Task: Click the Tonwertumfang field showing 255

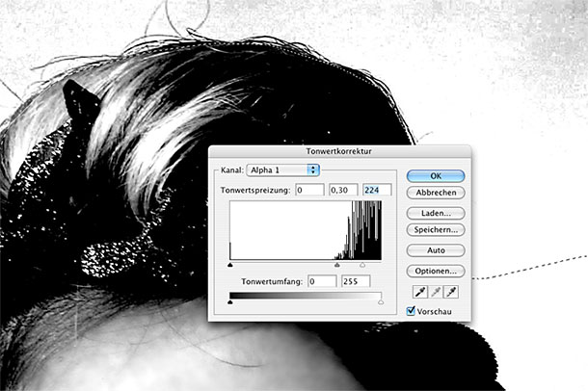Action: click(356, 281)
